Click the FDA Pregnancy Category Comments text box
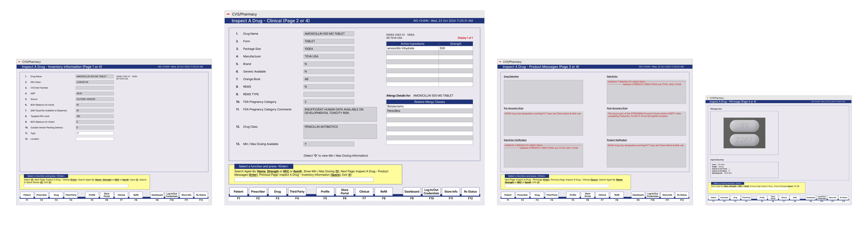868x245 pixels. [340, 114]
